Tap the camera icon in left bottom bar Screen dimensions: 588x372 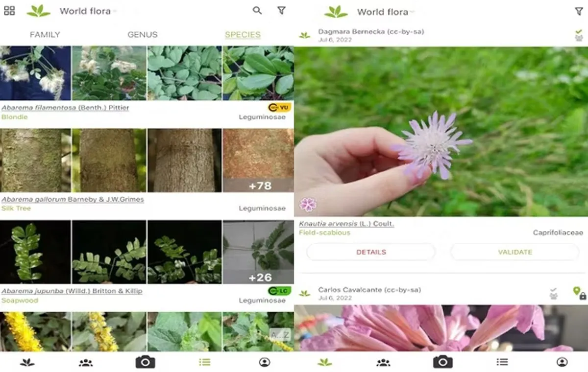click(x=145, y=362)
